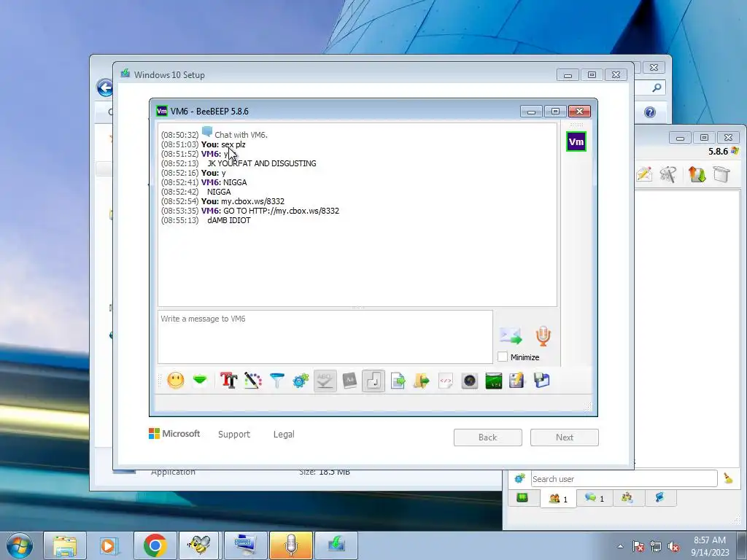The image size is (747, 560).
Task: Click the Write a message to VM6 field
Action: coord(325,337)
